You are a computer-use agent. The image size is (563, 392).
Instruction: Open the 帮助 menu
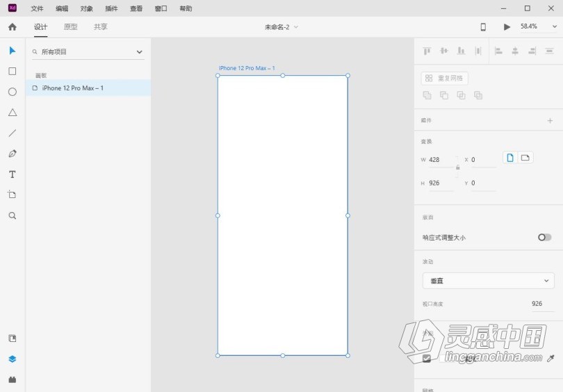(x=186, y=8)
